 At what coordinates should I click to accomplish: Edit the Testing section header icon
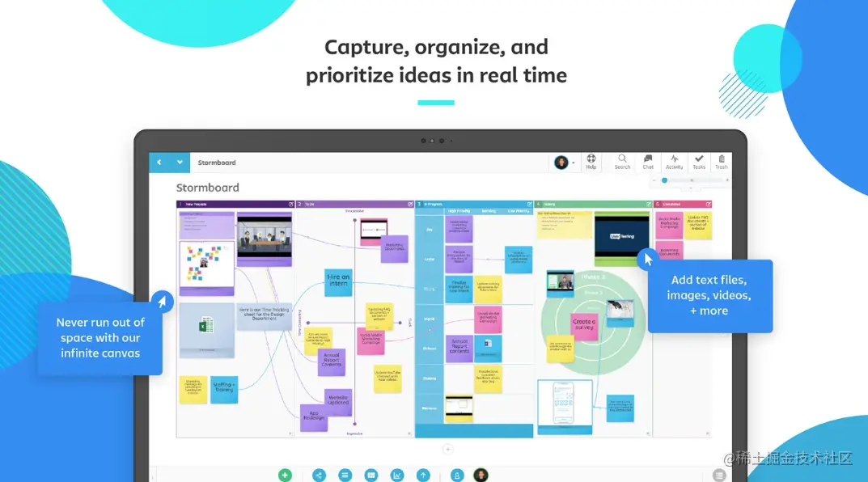click(x=648, y=204)
